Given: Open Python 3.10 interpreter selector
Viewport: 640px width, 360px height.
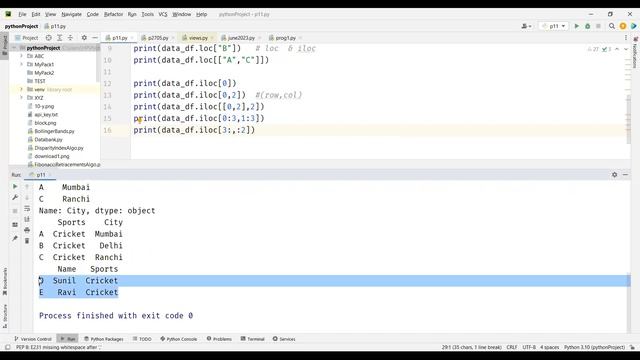Looking at the screenshot, I should pos(594,347).
